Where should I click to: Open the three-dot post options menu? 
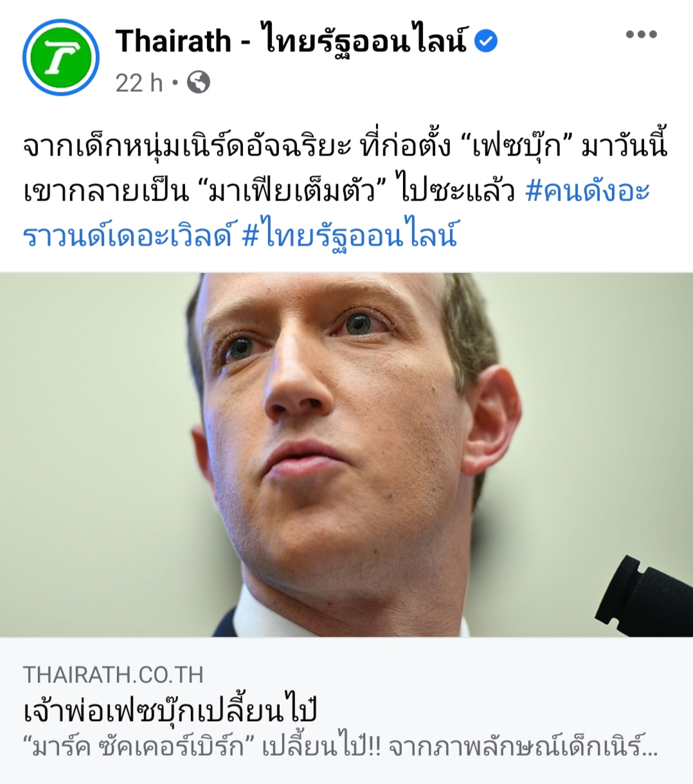[642, 35]
